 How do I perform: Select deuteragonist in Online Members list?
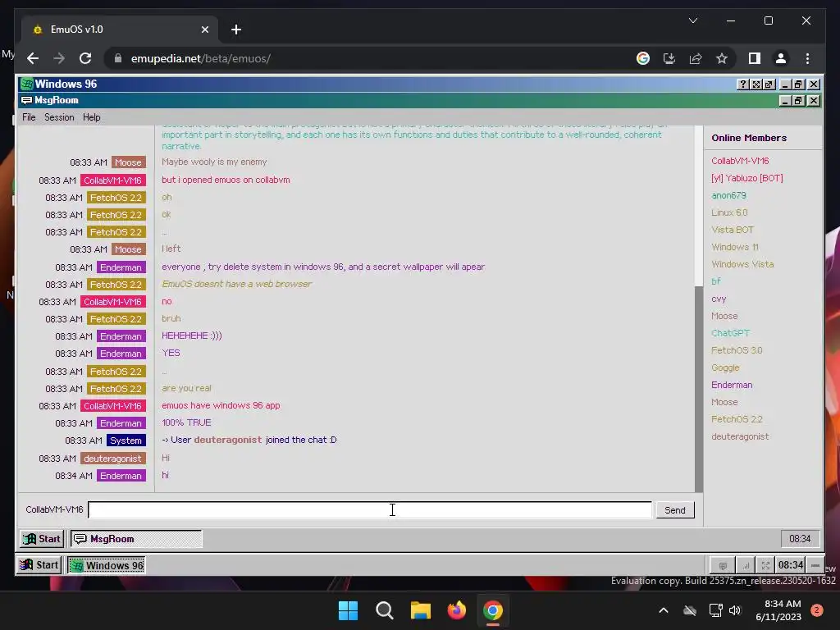point(740,436)
